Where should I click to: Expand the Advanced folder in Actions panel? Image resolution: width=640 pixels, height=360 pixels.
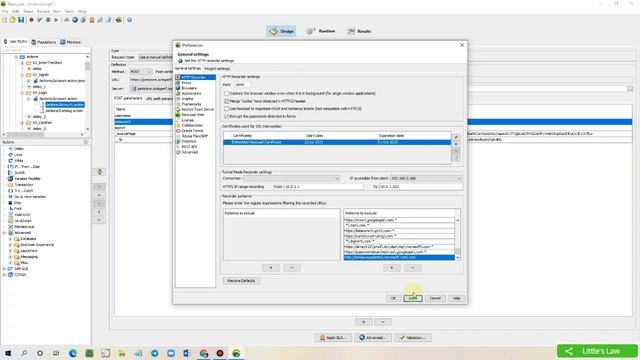click(x=4, y=233)
